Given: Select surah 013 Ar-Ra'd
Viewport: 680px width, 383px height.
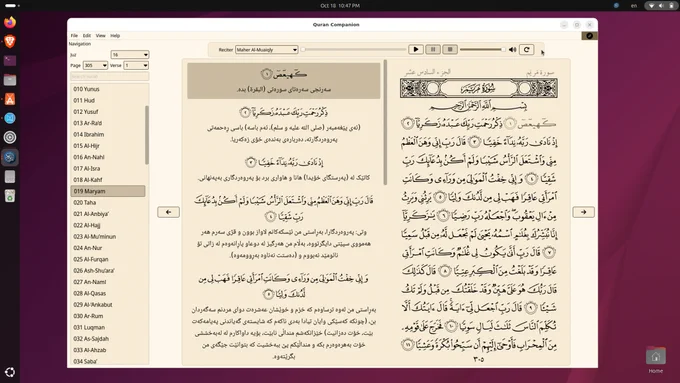Looking at the screenshot, I should click(108, 123).
